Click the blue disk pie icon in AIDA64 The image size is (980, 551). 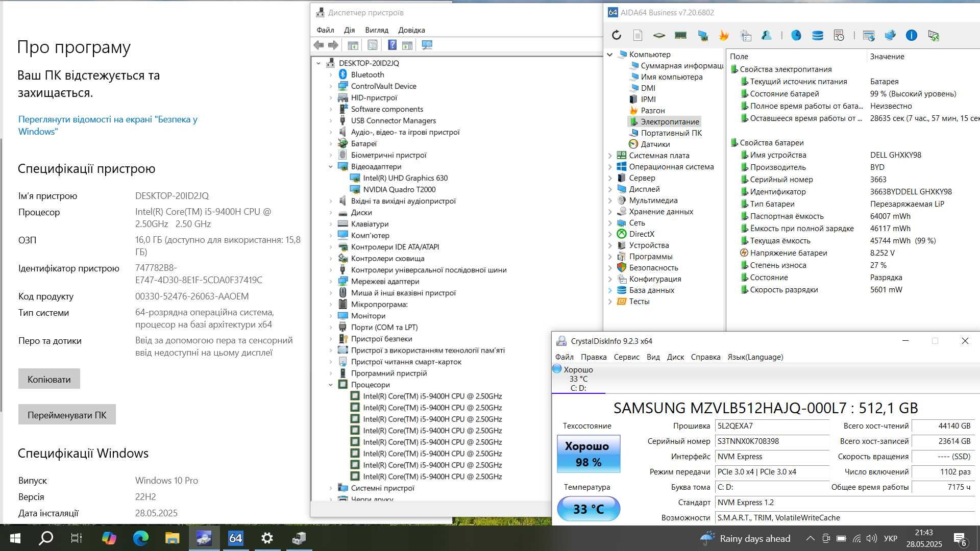tap(796, 35)
